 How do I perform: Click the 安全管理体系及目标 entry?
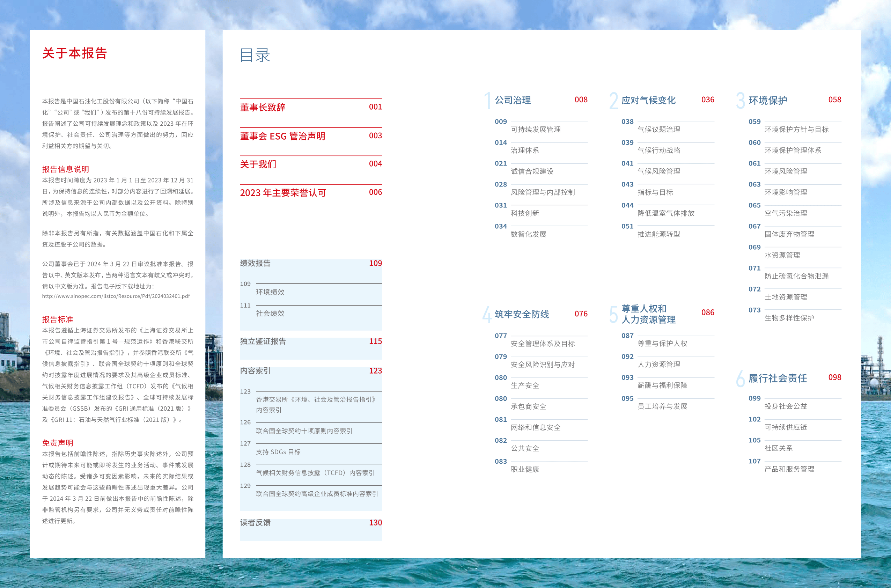click(543, 344)
